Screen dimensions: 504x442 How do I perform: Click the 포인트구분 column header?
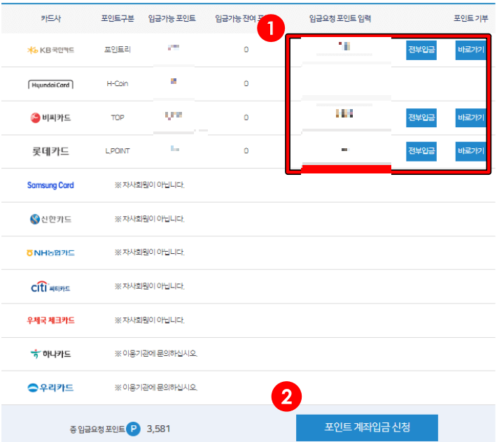coord(118,19)
